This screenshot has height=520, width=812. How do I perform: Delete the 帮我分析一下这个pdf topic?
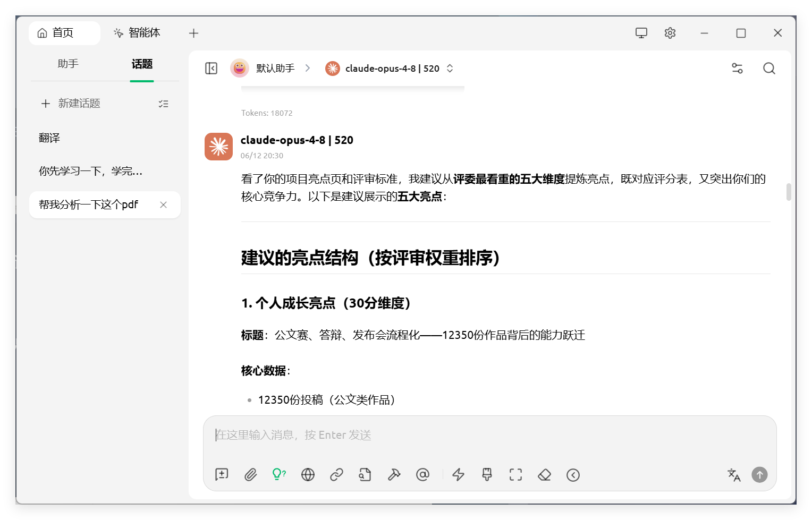tap(164, 205)
